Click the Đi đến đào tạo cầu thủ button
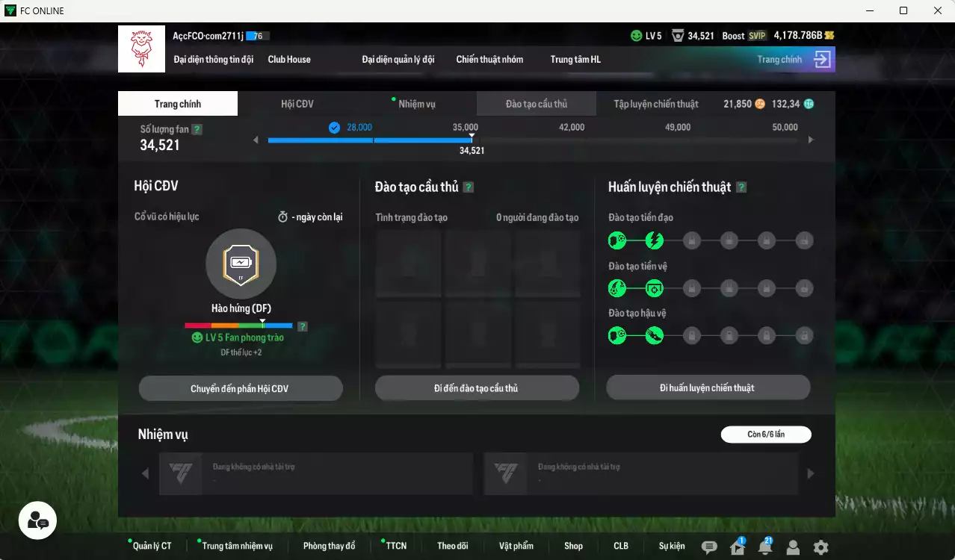Viewport: 955px width, 560px height. (x=477, y=388)
